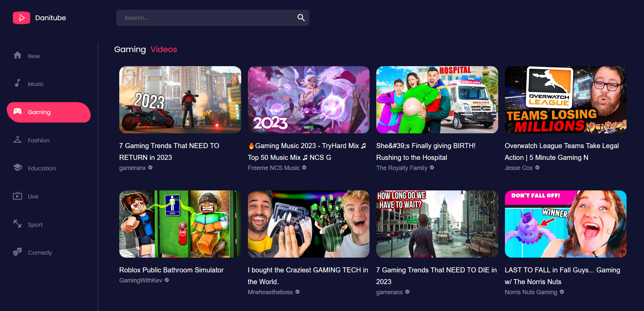Click the Gaming heading word

click(130, 49)
